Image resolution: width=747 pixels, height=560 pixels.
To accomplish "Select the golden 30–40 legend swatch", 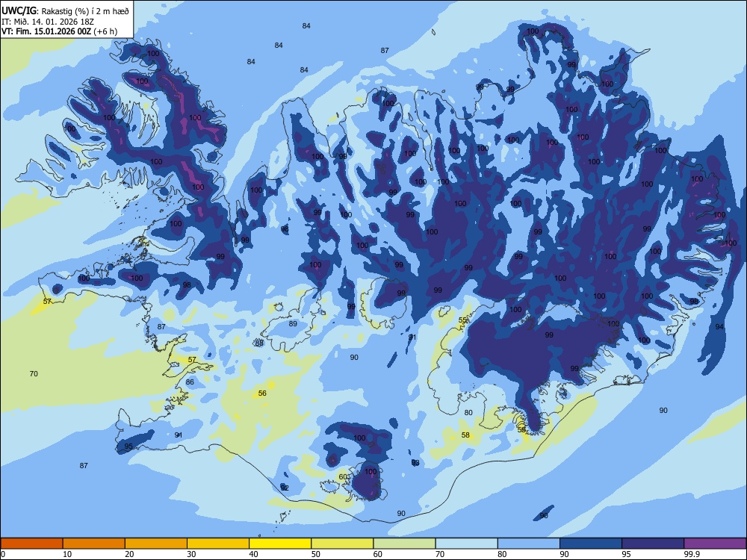I will tap(218, 544).
